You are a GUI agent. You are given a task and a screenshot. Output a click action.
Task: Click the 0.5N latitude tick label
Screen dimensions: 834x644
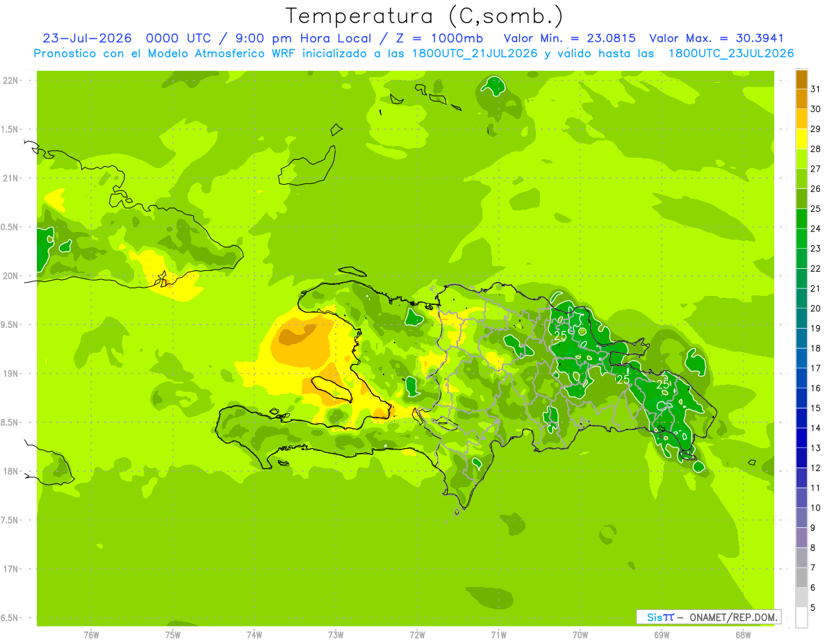(10, 227)
